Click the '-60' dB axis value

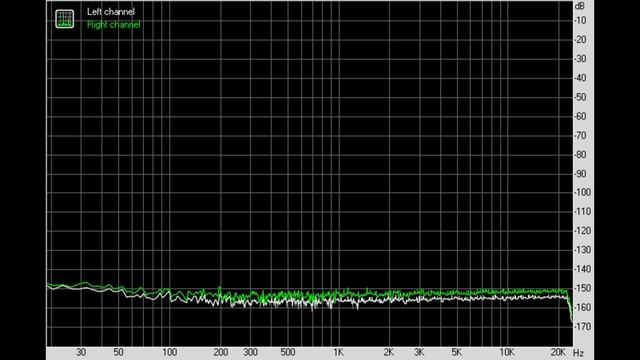580,116
